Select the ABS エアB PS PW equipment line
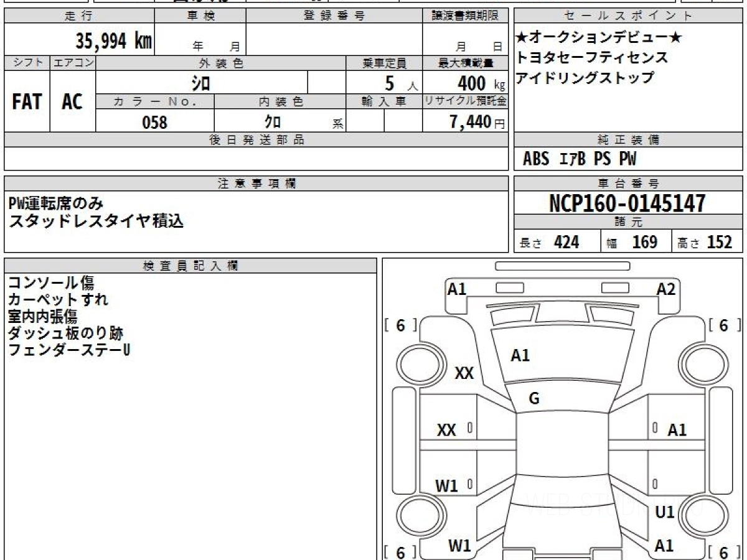Screen dimensions: 747x560 click(580, 159)
